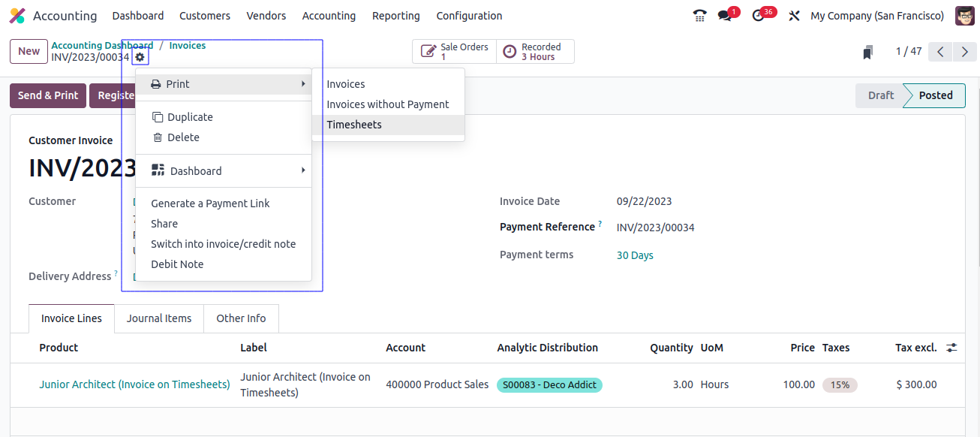Select Timesheets in the Print submenu
This screenshot has height=437, width=980.
(x=354, y=125)
